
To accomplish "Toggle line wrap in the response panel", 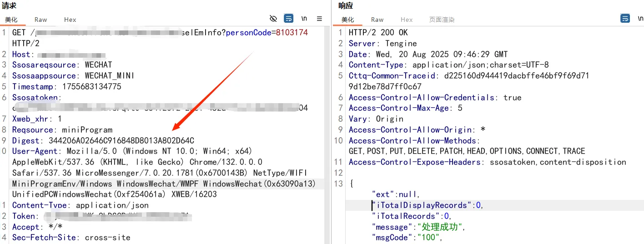I will [625, 19].
